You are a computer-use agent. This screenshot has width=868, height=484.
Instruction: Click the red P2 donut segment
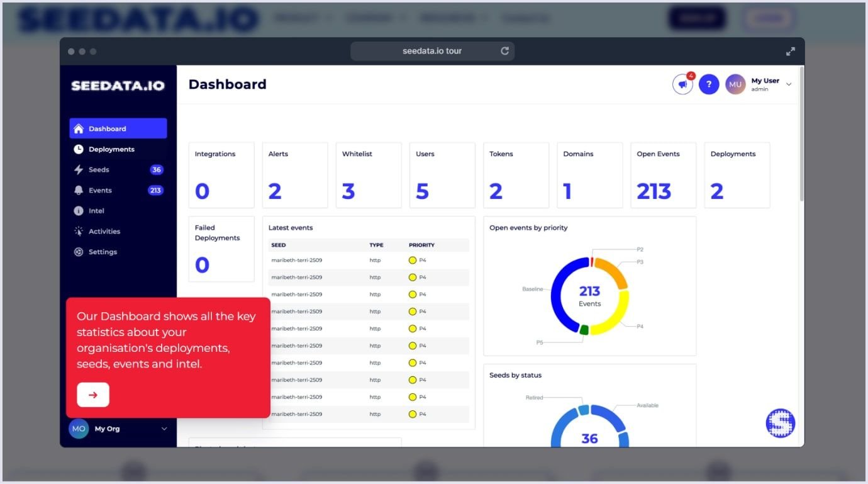pyautogui.click(x=592, y=261)
